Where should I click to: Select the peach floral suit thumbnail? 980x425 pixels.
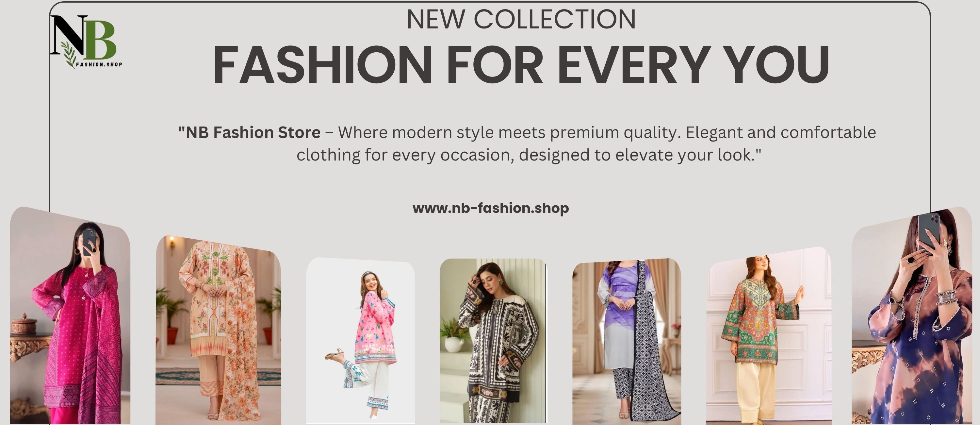point(218,330)
